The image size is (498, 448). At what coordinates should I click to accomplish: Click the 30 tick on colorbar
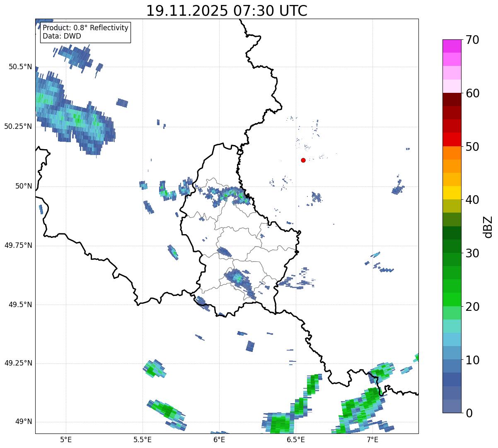coord(472,253)
